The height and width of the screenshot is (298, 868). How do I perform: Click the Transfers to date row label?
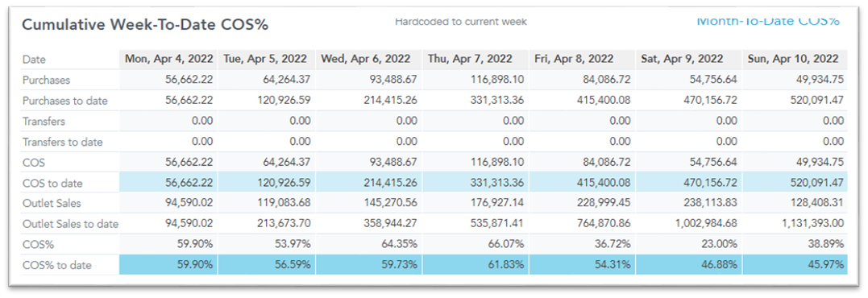[x=63, y=142]
